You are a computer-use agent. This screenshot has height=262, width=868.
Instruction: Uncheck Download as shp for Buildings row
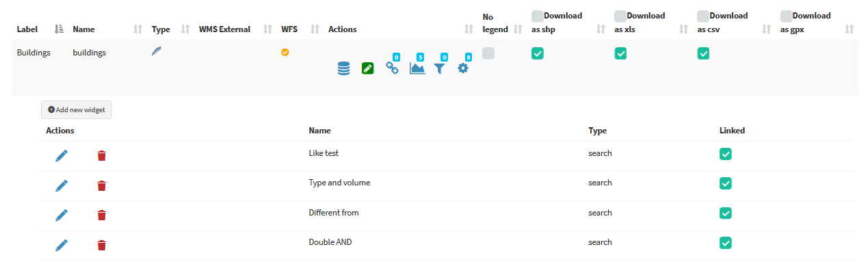point(538,53)
